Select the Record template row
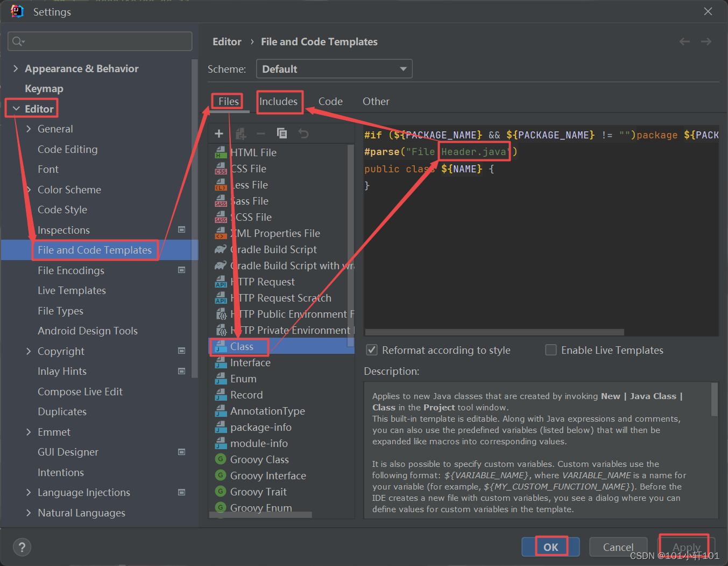 click(x=281, y=395)
